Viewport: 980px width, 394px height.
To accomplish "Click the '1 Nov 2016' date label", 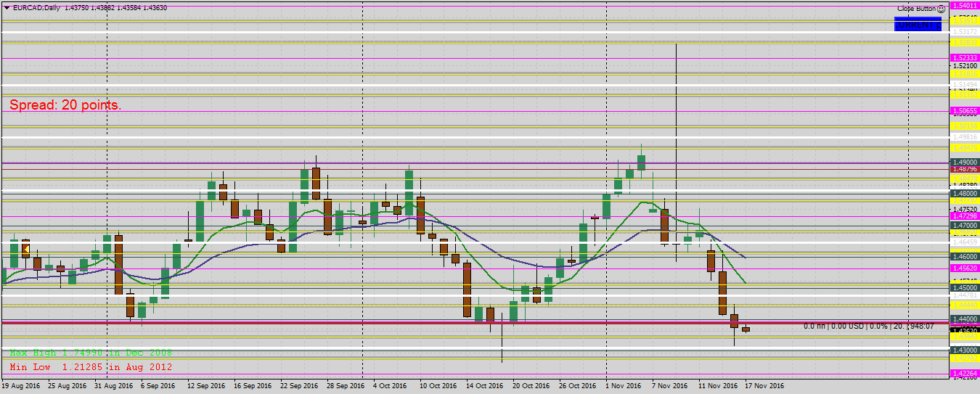I will (623, 386).
